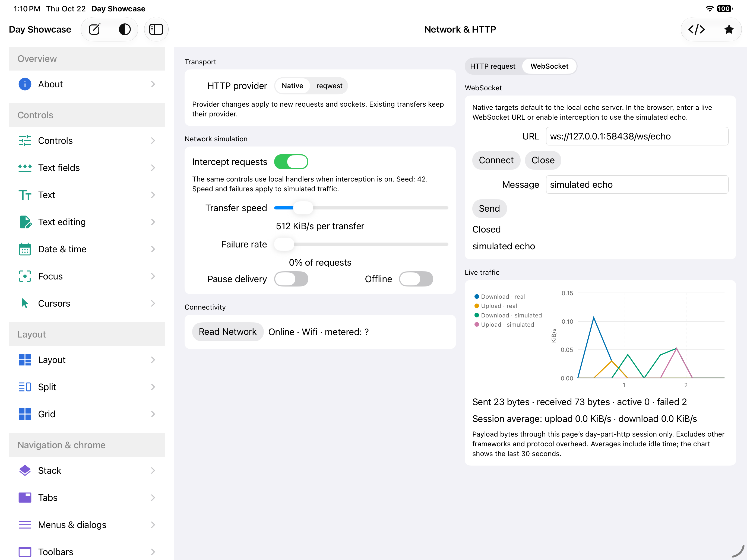This screenshot has width=747, height=560.
Task: Click the About info icon
Action: click(x=25, y=84)
